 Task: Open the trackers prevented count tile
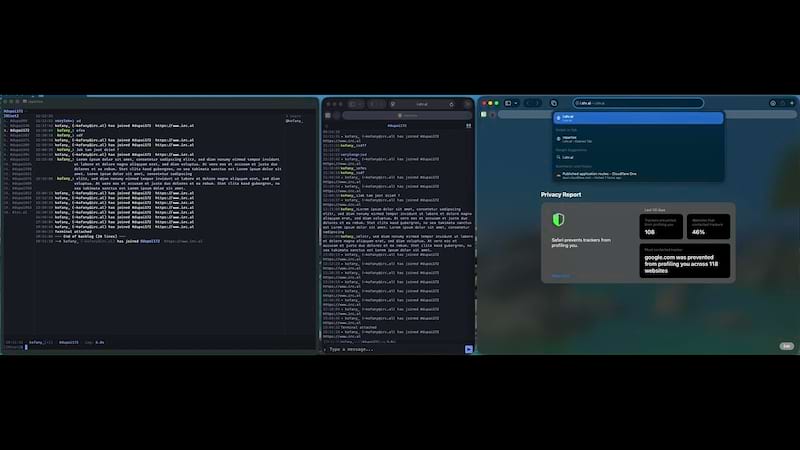coord(661,227)
